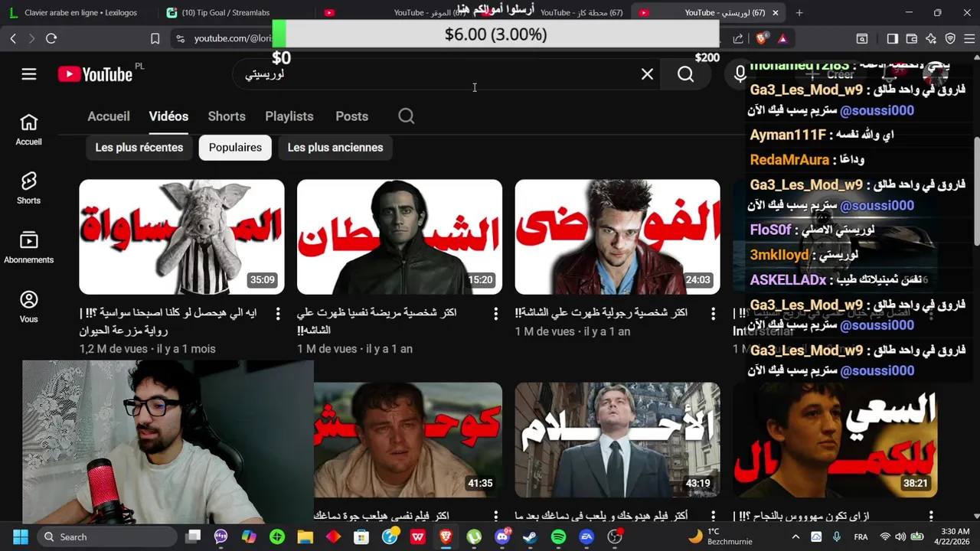Bookmark this page in the address bar
This screenshot has height=551, width=980.
(x=155, y=38)
